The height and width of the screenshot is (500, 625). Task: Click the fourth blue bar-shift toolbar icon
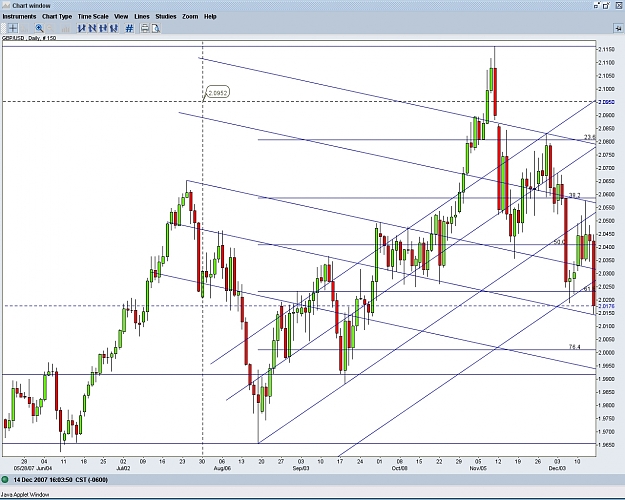pos(114,28)
